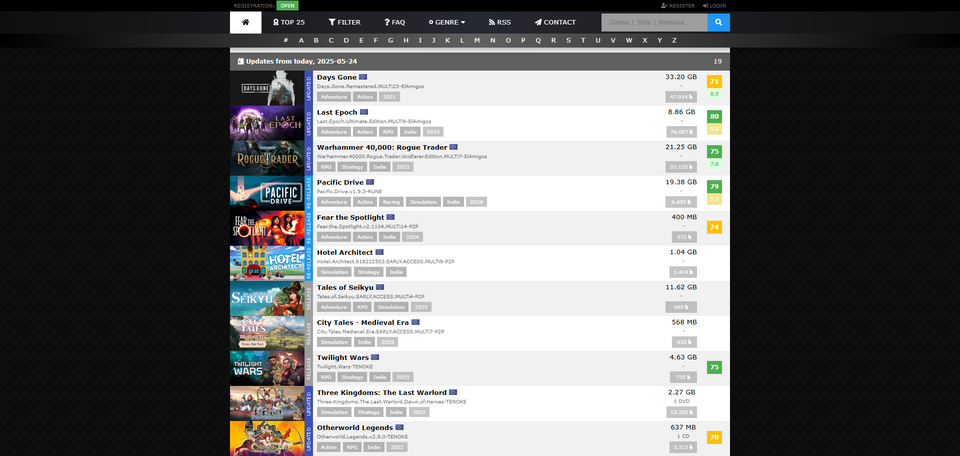Open the Otherworld Legends title link

(x=355, y=427)
